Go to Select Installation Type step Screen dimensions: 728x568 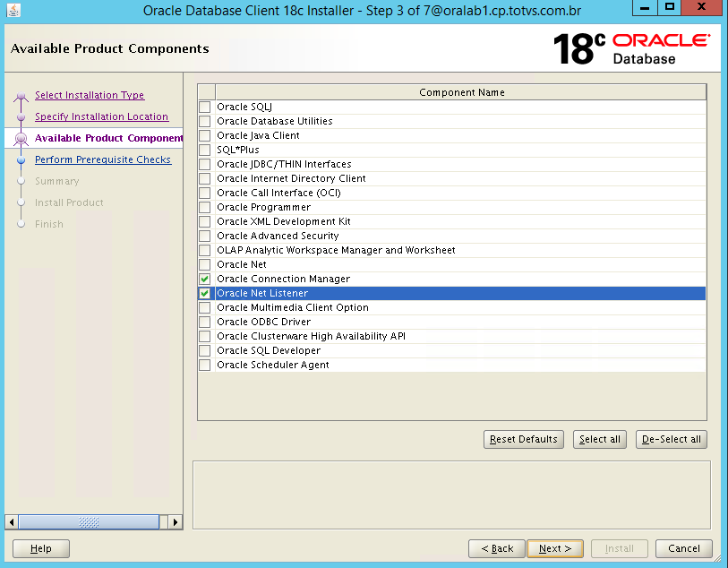pos(90,95)
